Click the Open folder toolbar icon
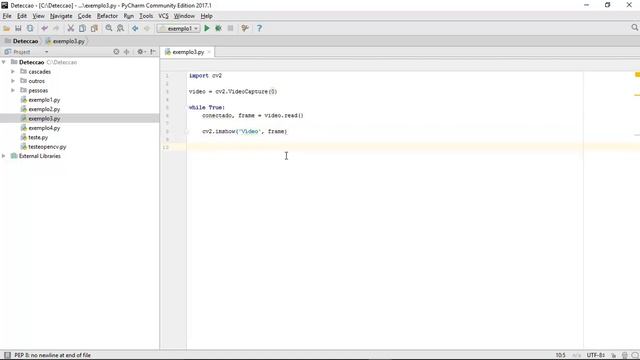 point(7,28)
